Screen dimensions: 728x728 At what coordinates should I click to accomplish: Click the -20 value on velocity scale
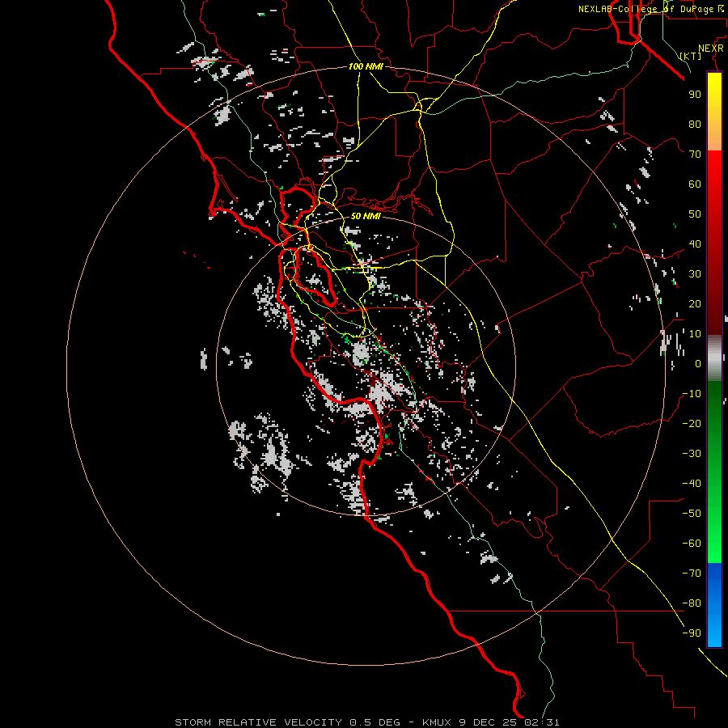pyautogui.click(x=692, y=423)
